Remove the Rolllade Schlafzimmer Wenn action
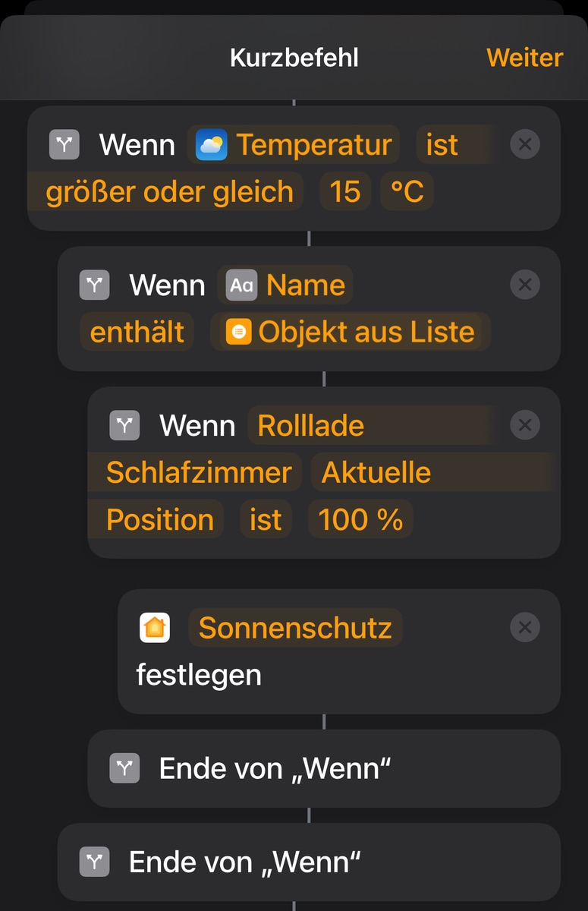 pos(524,425)
